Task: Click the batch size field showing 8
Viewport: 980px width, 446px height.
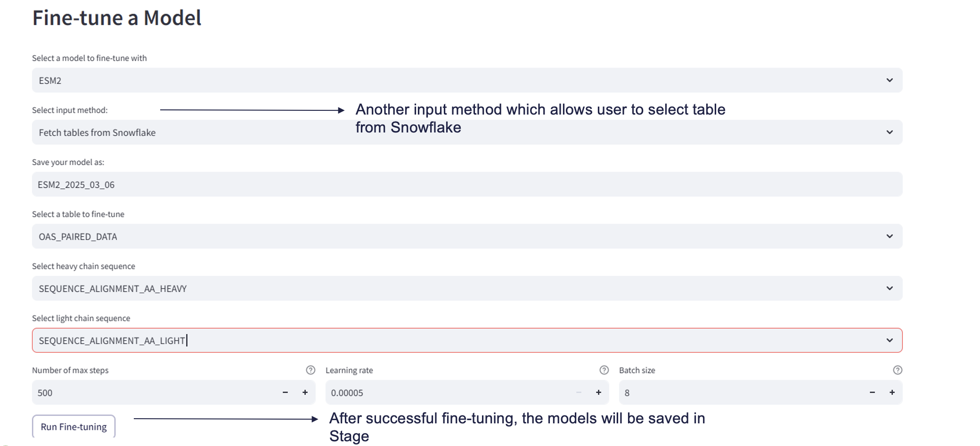Action: click(740, 393)
